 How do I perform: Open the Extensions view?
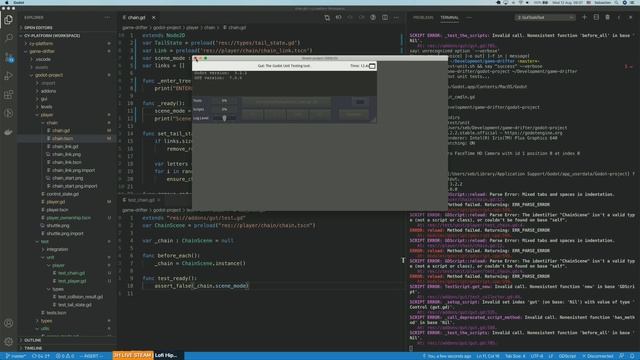(x=8, y=95)
